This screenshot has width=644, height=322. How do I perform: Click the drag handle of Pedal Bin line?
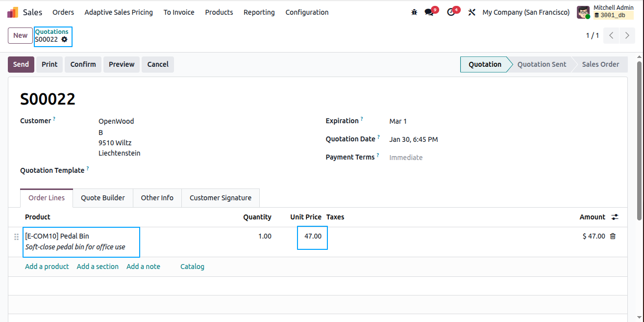[16, 237]
